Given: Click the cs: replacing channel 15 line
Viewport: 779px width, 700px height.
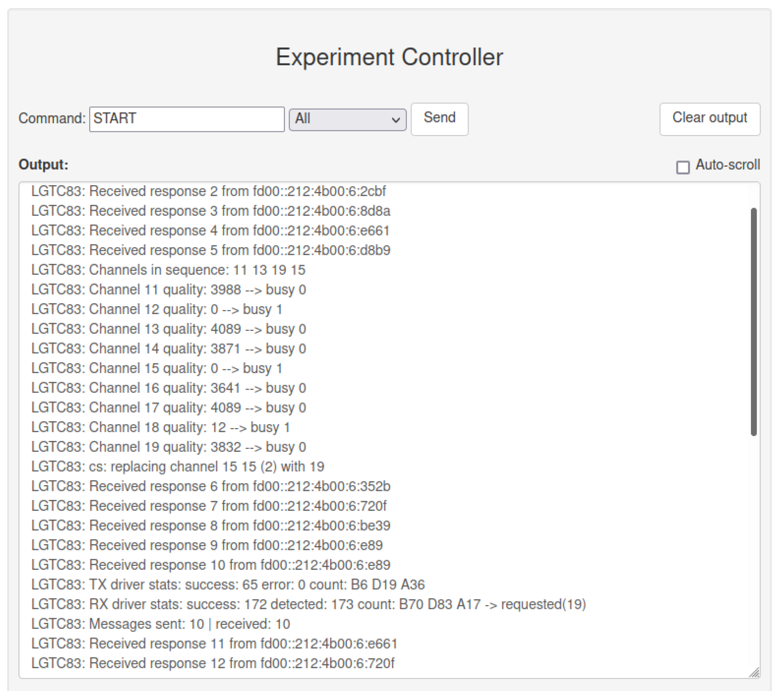Looking at the screenshot, I should 178,466.
